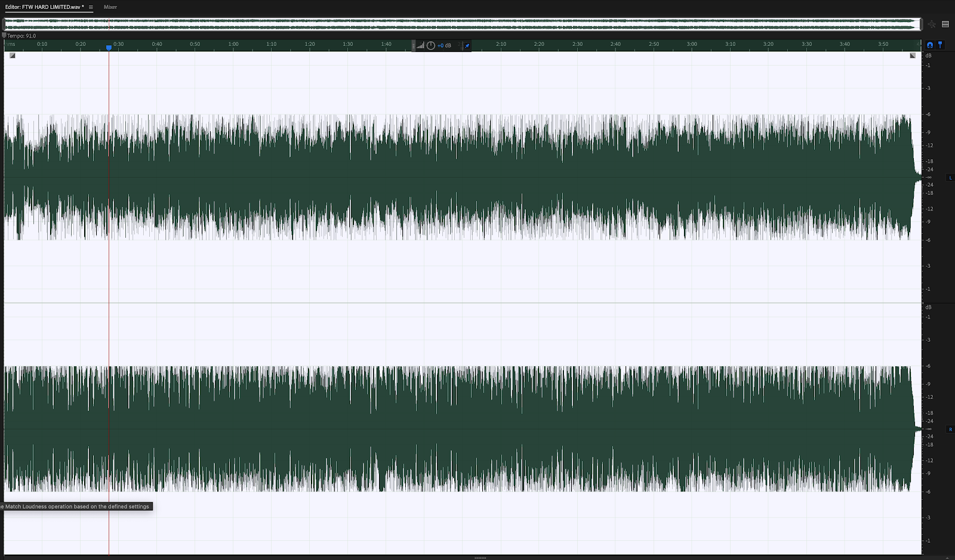The height and width of the screenshot is (560, 955).
Task: Click the right edge handle of overview navigator
Action: (921, 24)
